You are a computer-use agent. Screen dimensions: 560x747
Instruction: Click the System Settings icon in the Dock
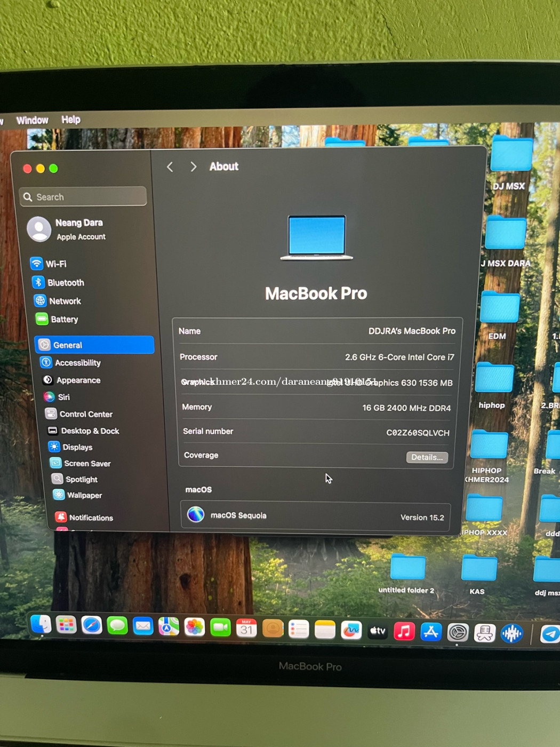point(458,633)
